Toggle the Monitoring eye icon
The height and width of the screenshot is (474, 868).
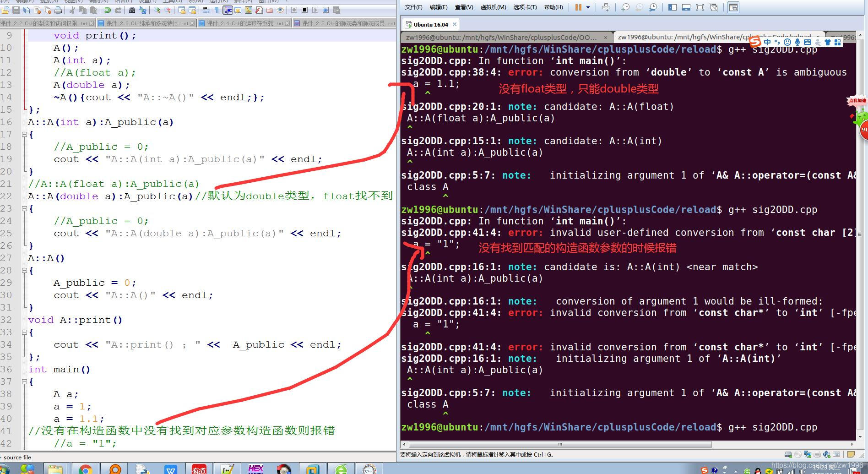tap(280, 10)
